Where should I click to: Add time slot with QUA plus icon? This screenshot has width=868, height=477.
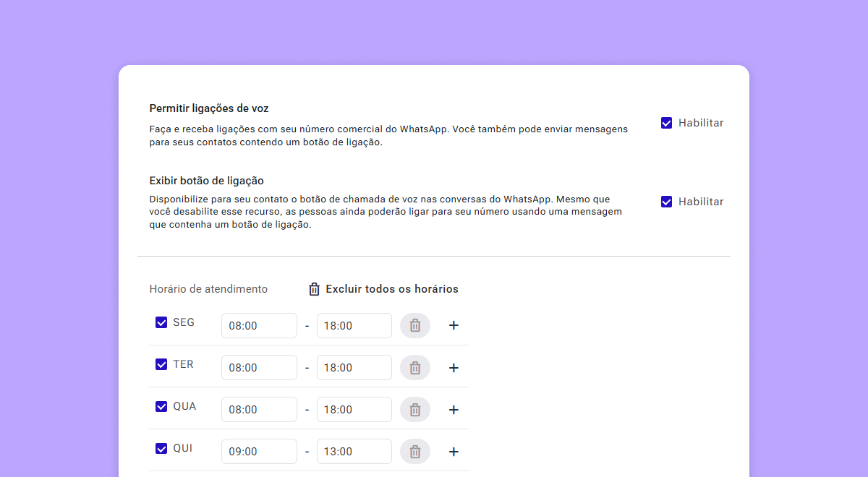point(454,409)
